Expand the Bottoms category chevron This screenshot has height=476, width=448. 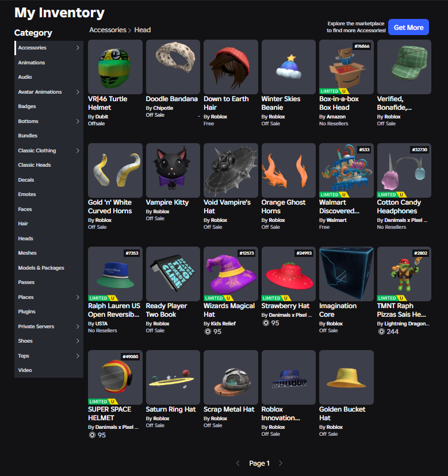pyautogui.click(x=78, y=121)
